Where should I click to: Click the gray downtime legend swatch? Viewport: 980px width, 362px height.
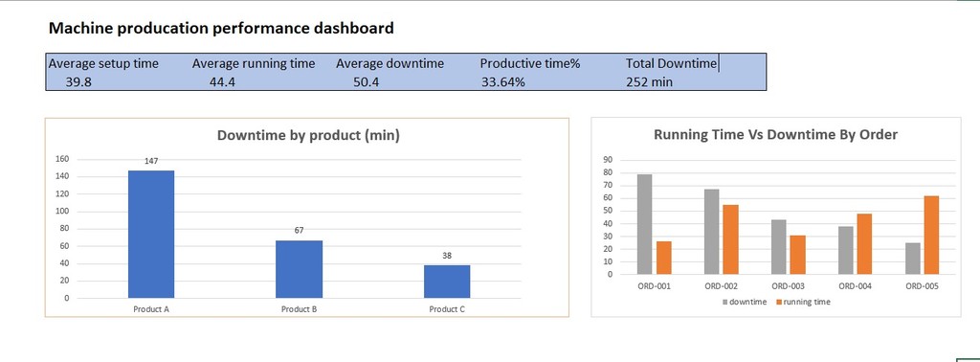pyautogui.click(x=725, y=302)
